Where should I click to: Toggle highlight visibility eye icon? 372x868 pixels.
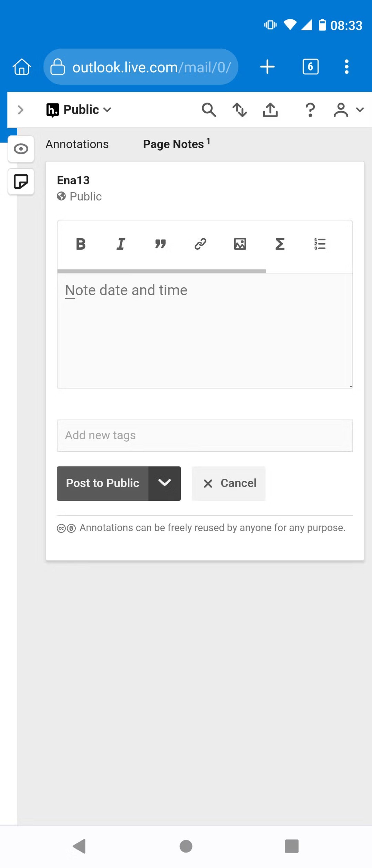21,149
